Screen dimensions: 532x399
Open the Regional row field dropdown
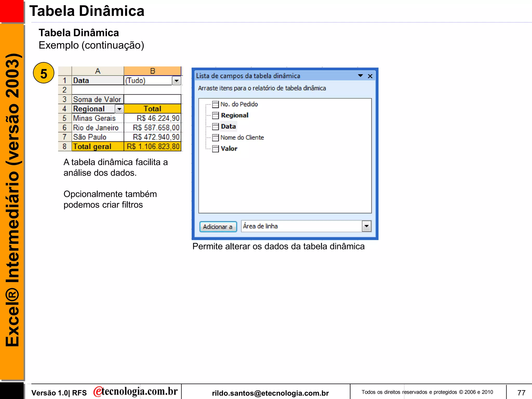119,109
